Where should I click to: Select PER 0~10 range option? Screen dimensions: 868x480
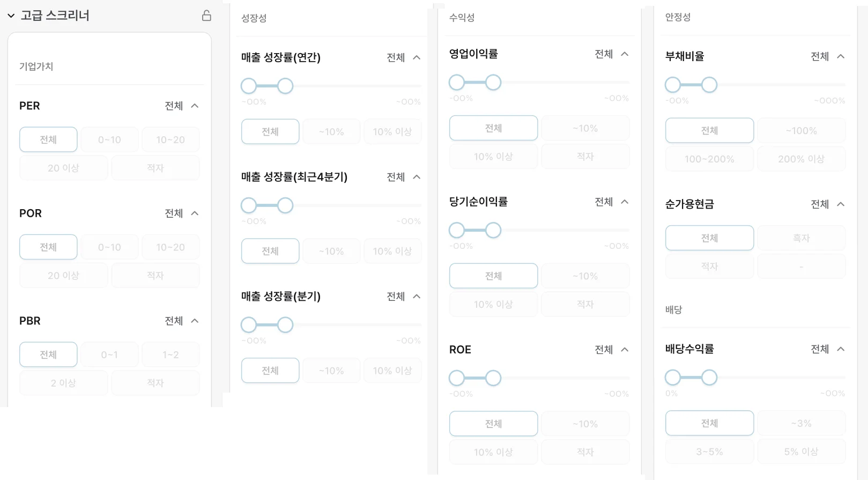[x=109, y=140]
